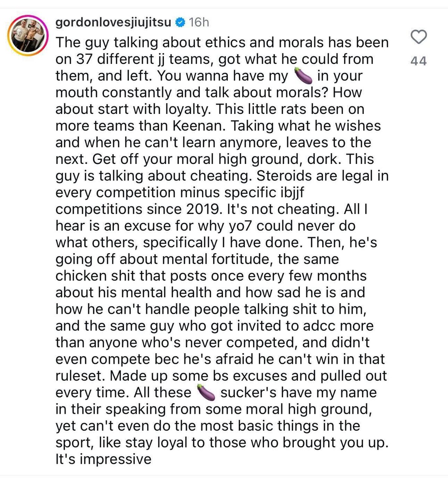The height and width of the screenshot is (481, 448).
Task: Click the closing words 'It's impressive'
Action: click(x=103, y=459)
